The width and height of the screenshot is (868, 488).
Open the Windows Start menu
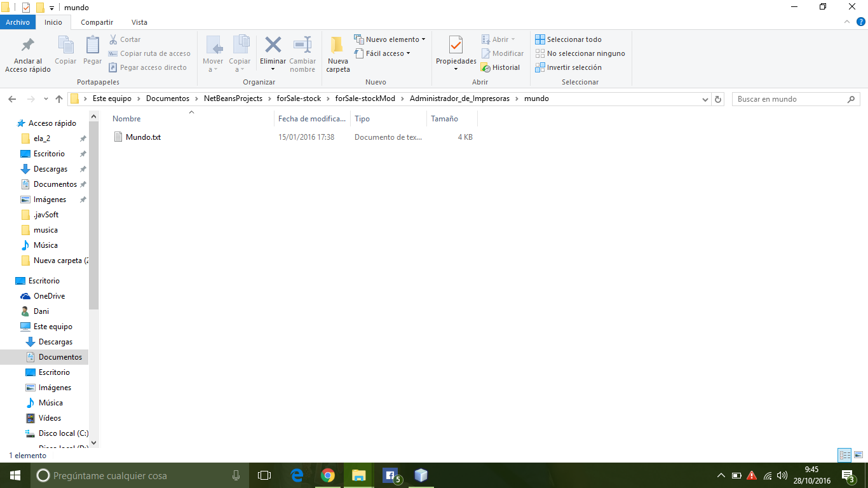pyautogui.click(x=15, y=475)
